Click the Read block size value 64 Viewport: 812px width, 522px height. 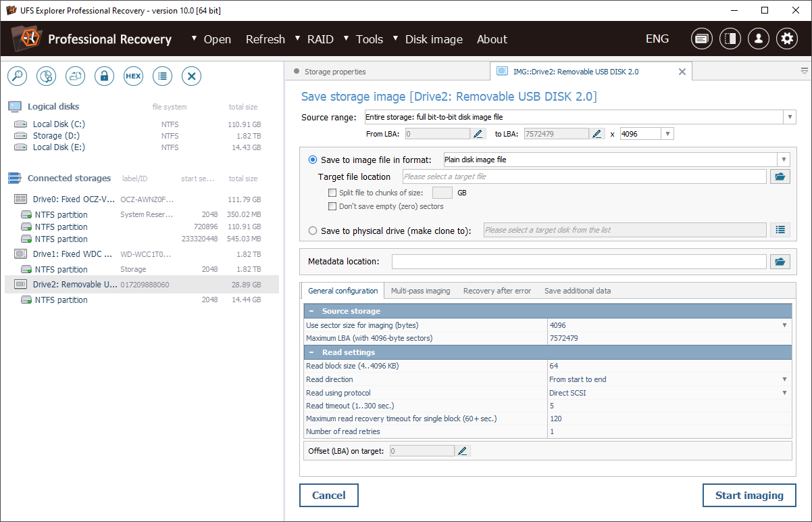[669, 366]
